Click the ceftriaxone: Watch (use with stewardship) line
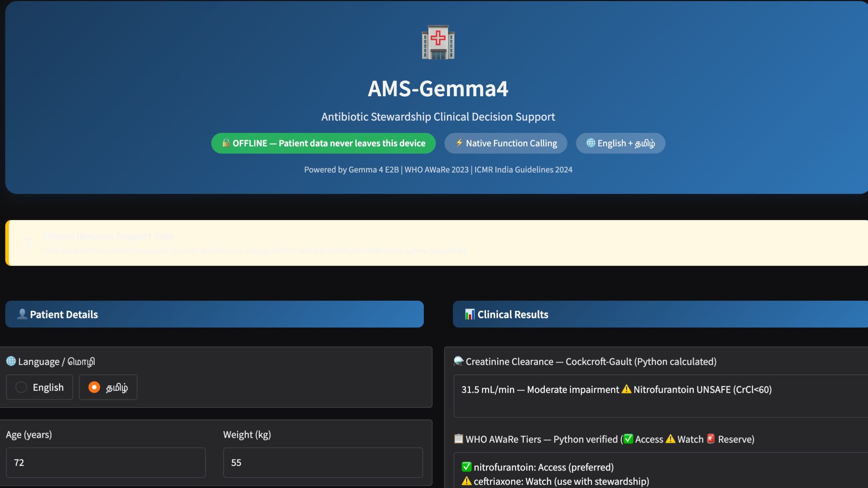This screenshot has height=488, width=868. point(555,481)
